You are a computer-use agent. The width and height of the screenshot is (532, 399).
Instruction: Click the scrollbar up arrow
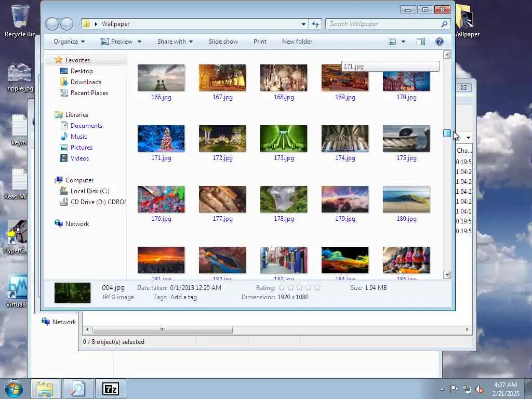point(447,54)
